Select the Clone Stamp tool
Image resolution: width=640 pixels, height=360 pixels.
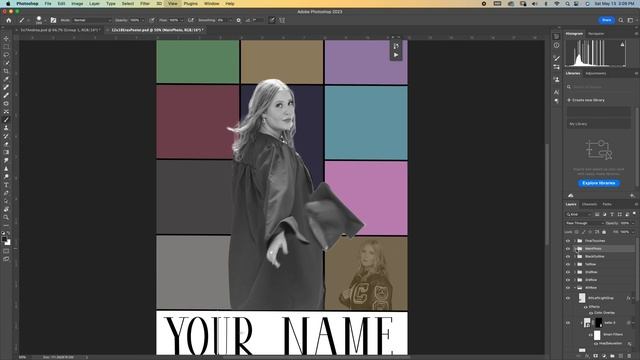pyautogui.click(x=6, y=128)
